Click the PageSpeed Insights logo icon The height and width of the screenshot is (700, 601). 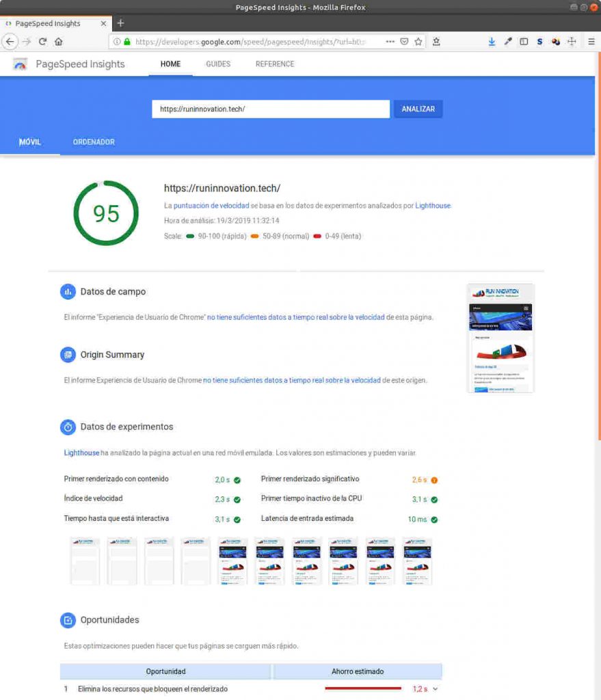click(x=20, y=64)
